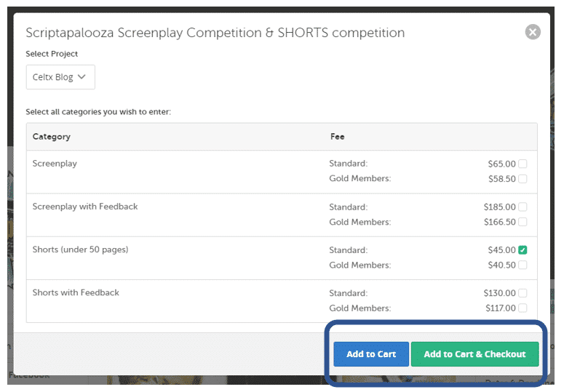This screenshot has height=392, width=564.
Task: Click the $45.00 fee value
Action: tap(501, 250)
